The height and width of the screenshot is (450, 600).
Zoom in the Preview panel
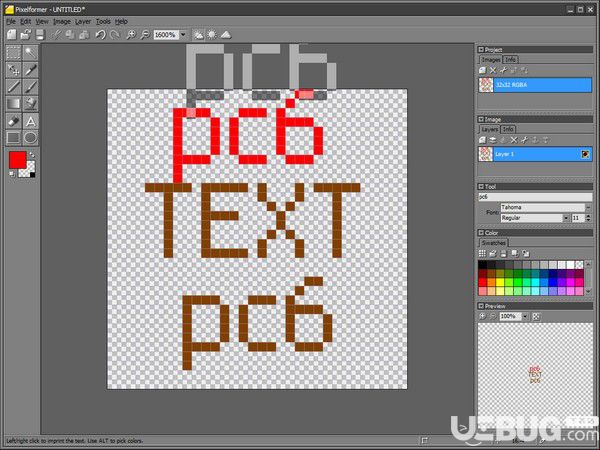click(483, 316)
